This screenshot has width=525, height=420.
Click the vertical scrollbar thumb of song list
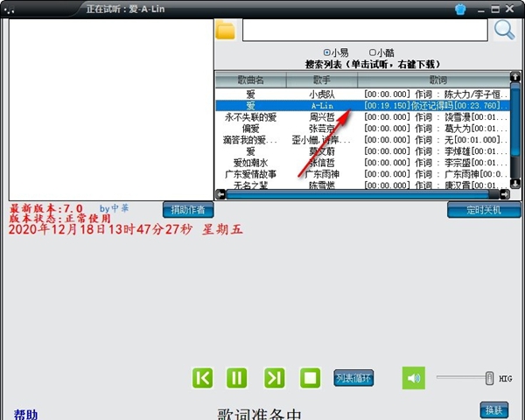[x=515, y=119]
